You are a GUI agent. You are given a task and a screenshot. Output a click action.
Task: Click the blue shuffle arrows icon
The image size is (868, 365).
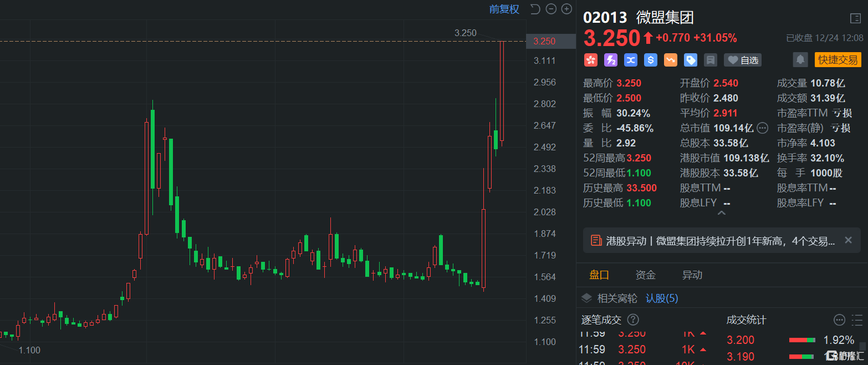(x=630, y=60)
